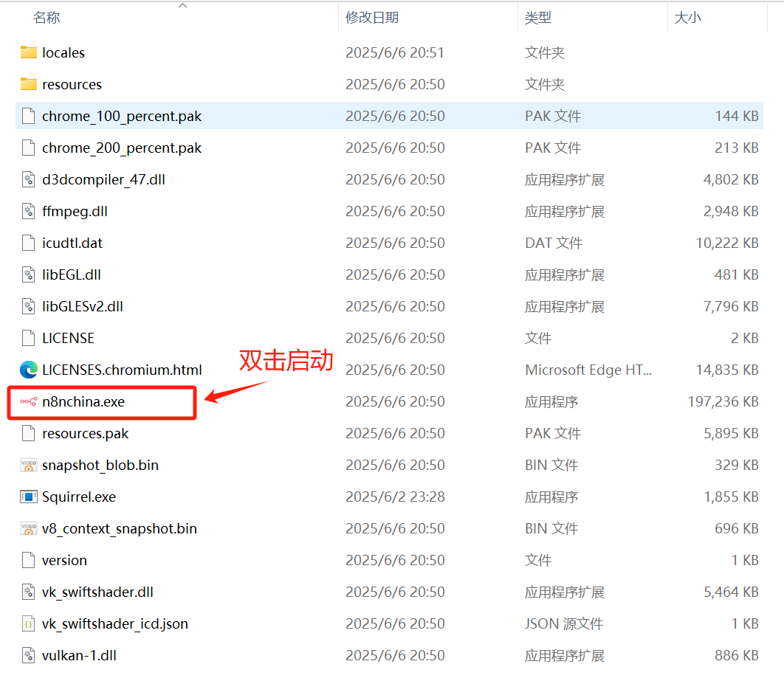Viewport: 784px width, 695px height.
Task: Click the libEGL.dll file icon
Action: [x=29, y=274]
